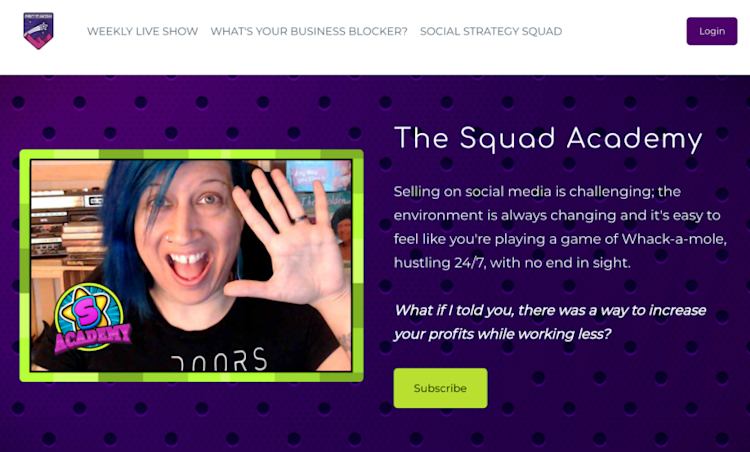This screenshot has height=452, width=750.
Task: Click the paragraph about selling on social media
Action: [x=560, y=227]
